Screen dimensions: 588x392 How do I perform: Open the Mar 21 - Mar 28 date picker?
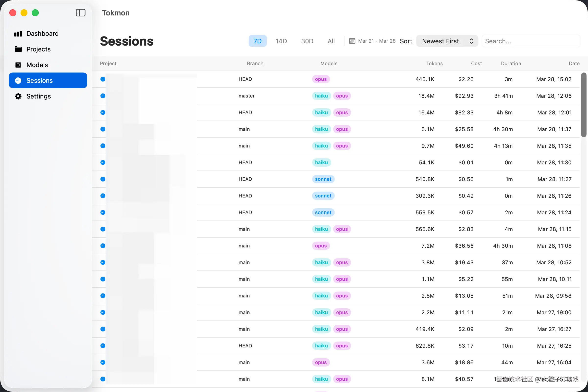(x=377, y=41)
